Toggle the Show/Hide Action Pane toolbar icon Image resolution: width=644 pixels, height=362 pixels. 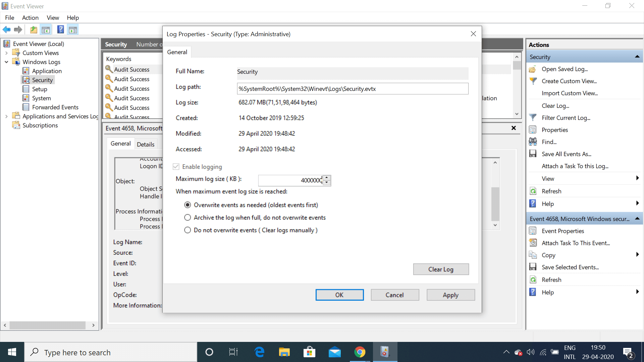coord(73,29)
